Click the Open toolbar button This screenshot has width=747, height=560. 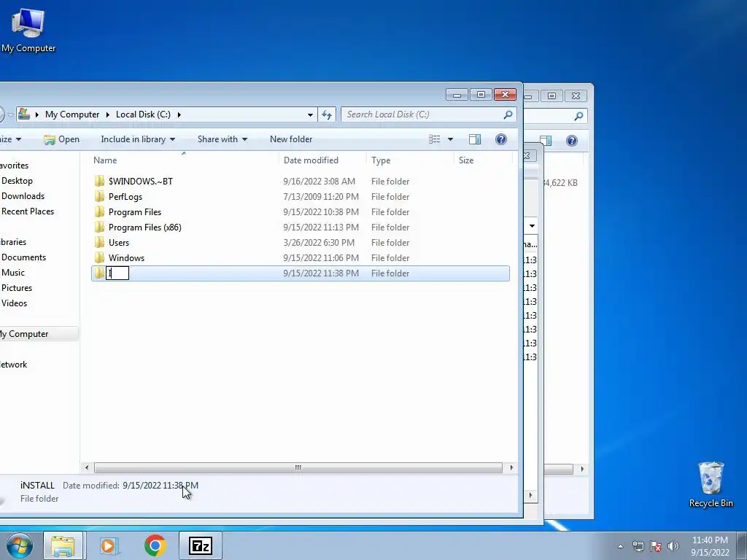pyautogui.click(x=61, y=139)
